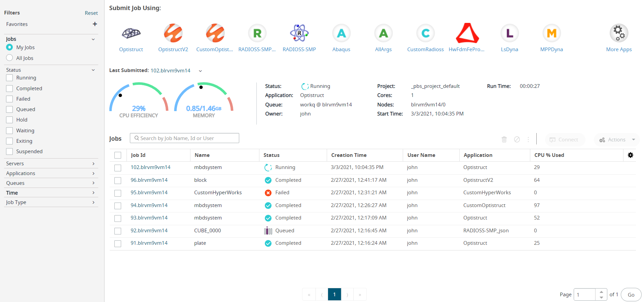644x302 pixels.
Task: Sort by the CPU % Used column
Action: coord(549,155)
